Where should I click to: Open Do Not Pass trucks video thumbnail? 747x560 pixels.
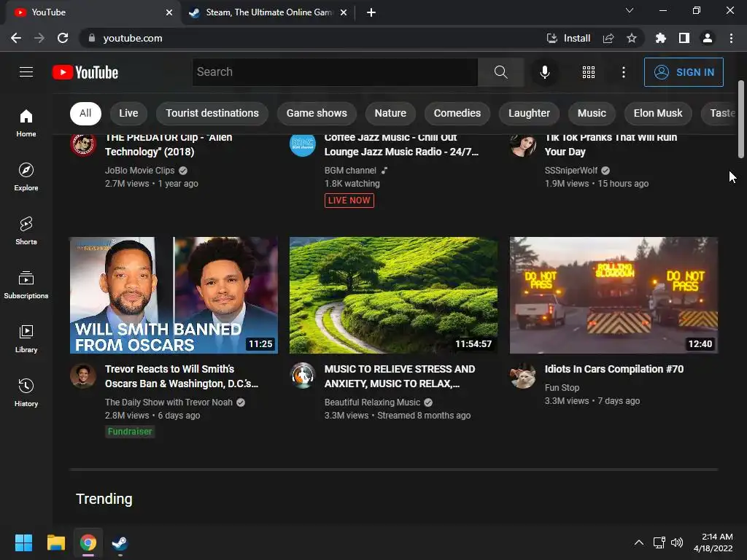614,295
